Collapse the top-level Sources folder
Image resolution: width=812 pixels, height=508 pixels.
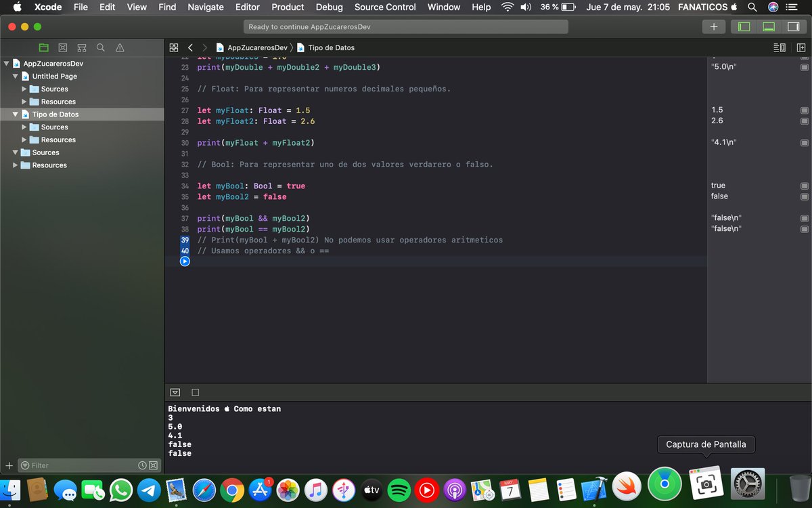[16, 152]
